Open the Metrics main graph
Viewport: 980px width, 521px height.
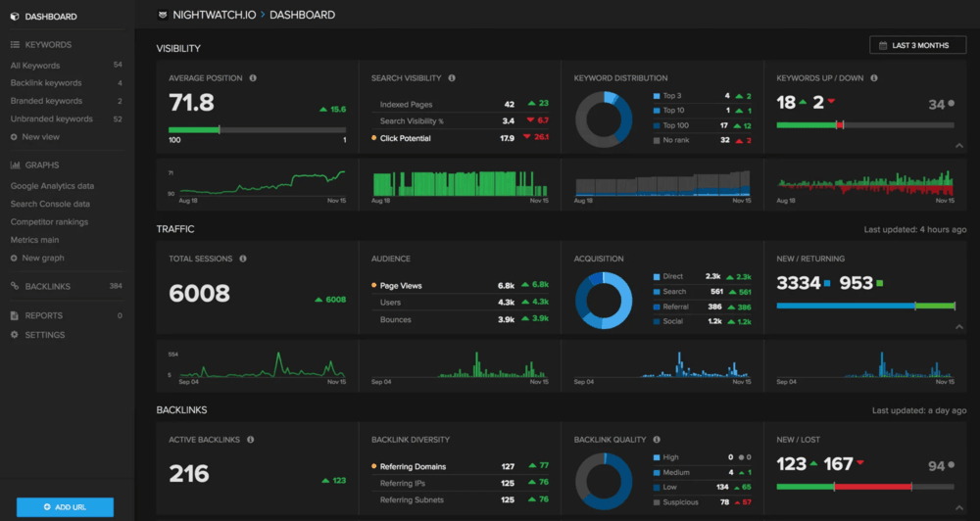pos(34,240)
